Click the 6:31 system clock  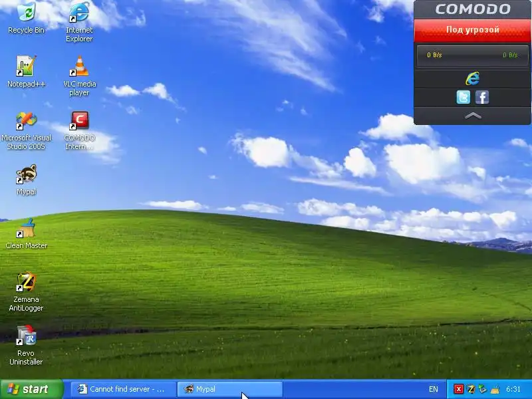[513, 389]
